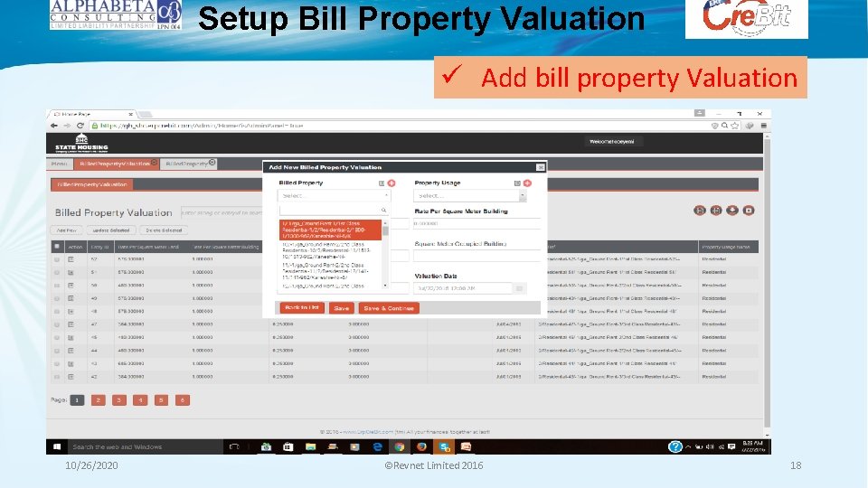Tick the checkbox for entry 42
868x488 pixels.
pyautogui.click(x=56, y=377)
